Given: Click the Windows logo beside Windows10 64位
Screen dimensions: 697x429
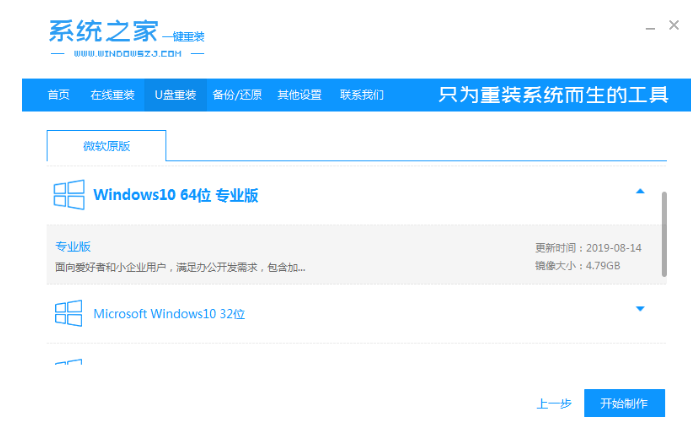Looking at the screenshot, I should pyautogui.click(x=68, y=195).
